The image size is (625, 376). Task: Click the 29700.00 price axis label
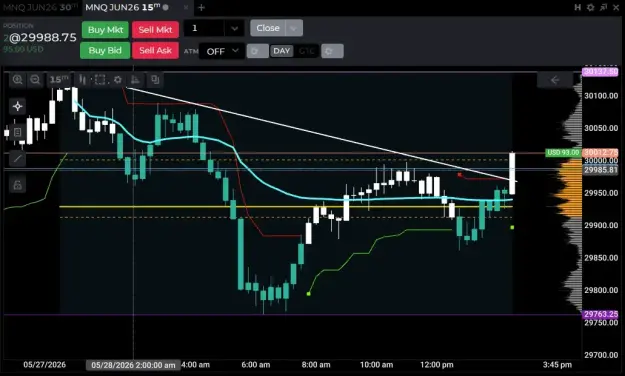pyautogui.click(x=601, y=355)
